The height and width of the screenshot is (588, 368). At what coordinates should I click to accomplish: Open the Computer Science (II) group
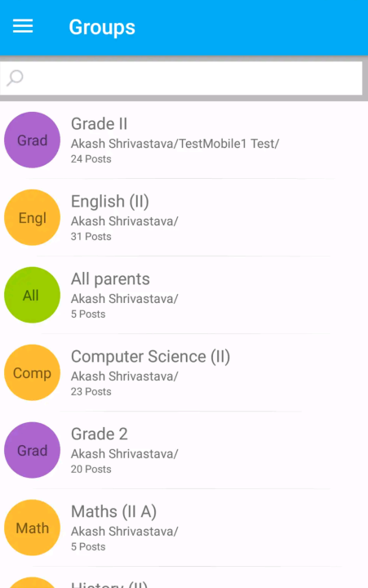click(184, 372)
